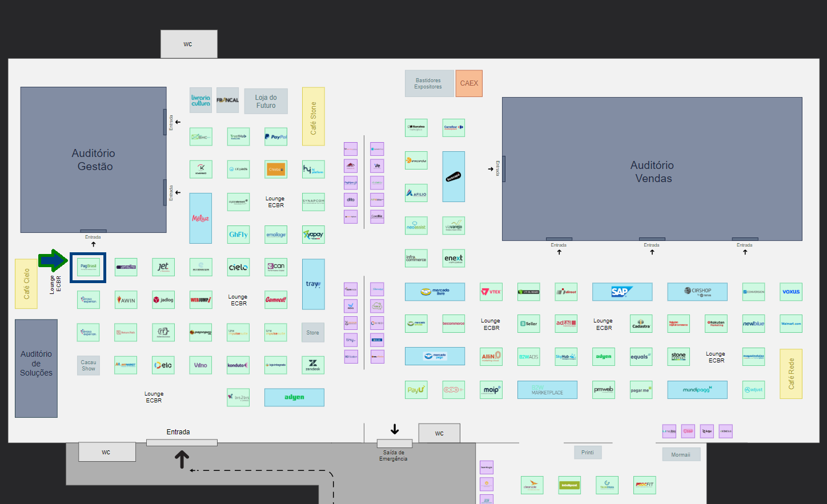This screenshot has width=827, height=504.
Task: Select the highlighted PagBrasil booth
Action: tap(89, 267)
